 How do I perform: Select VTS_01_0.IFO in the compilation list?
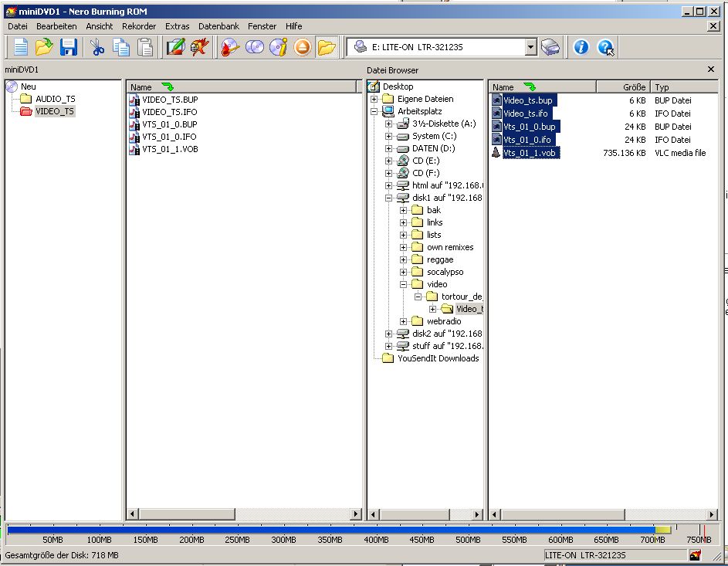pos(169,137)
